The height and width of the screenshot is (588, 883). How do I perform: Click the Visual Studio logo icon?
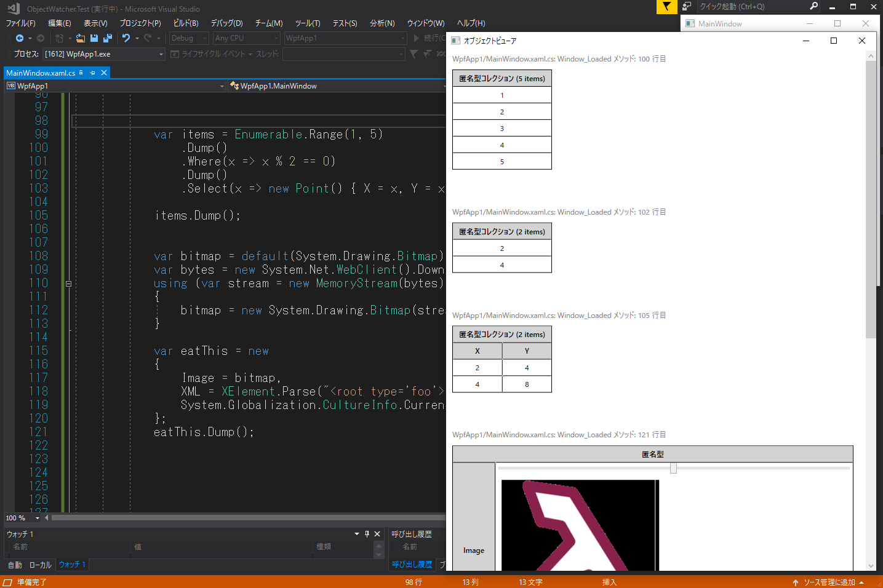(14, 9)
